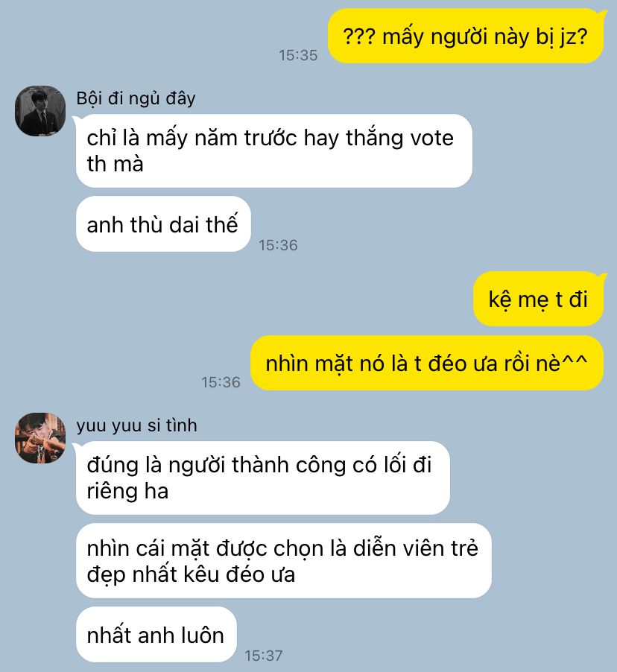This screenshot has width=617, height=672.
Task: Select the message 'chỉ là mấy năm trước hay thắng vote th mà'
Action: (274, 150)
